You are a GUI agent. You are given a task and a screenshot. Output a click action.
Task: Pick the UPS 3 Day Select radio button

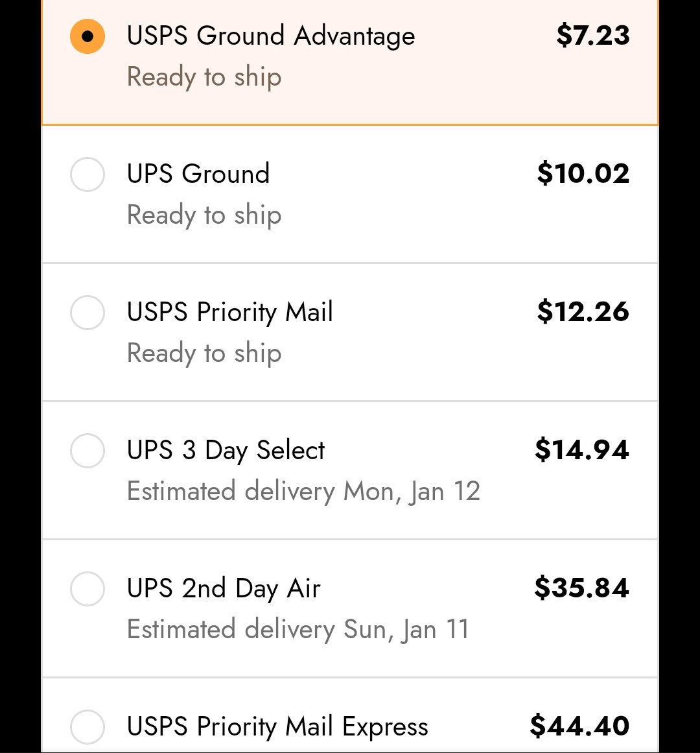[x=87, y=451]
